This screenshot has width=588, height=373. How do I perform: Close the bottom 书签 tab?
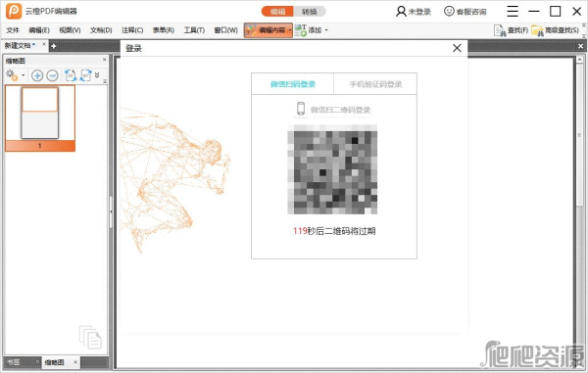pos(37,361)
